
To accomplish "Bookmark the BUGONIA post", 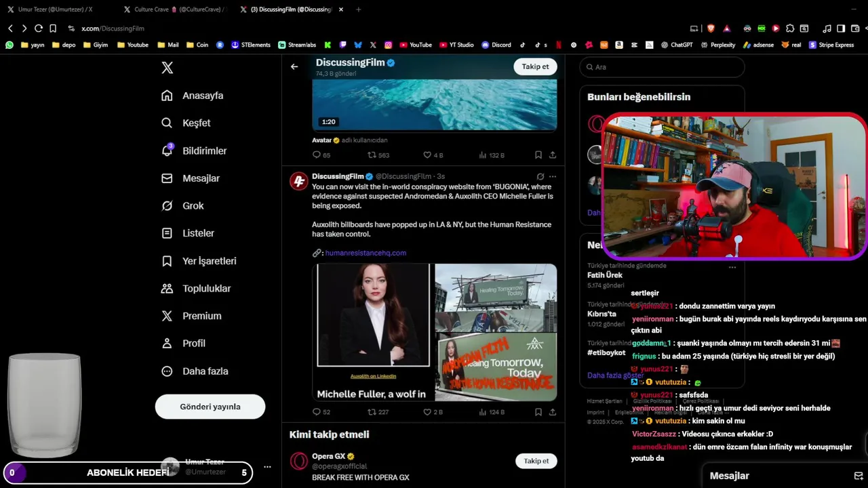I will 538,411.
